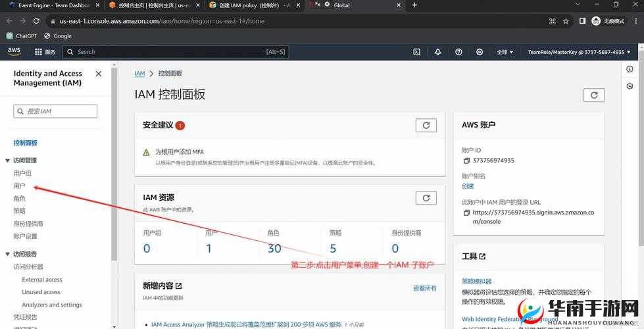
Task: Open Unused access in the sidebar
Action: tap(41, 292)
